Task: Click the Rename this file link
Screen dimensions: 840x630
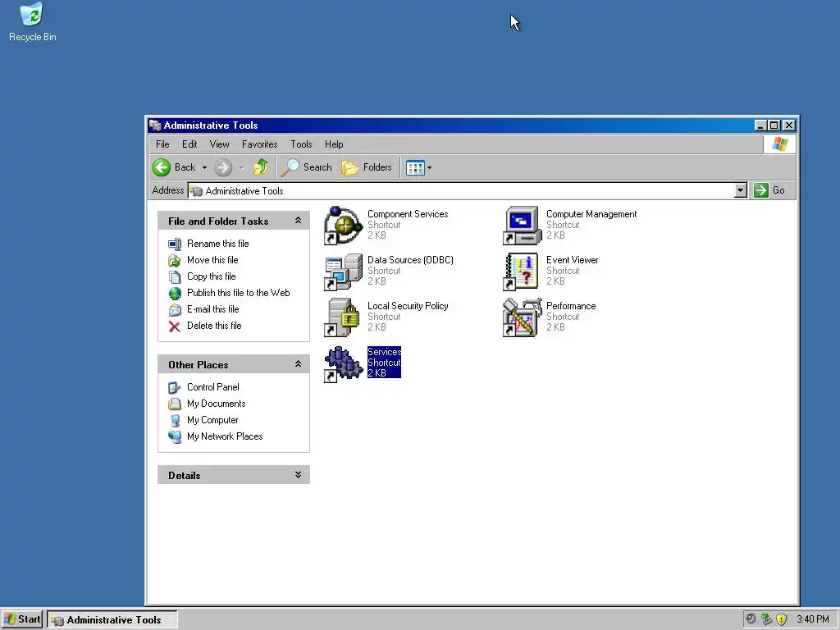Action: [217, 244]
